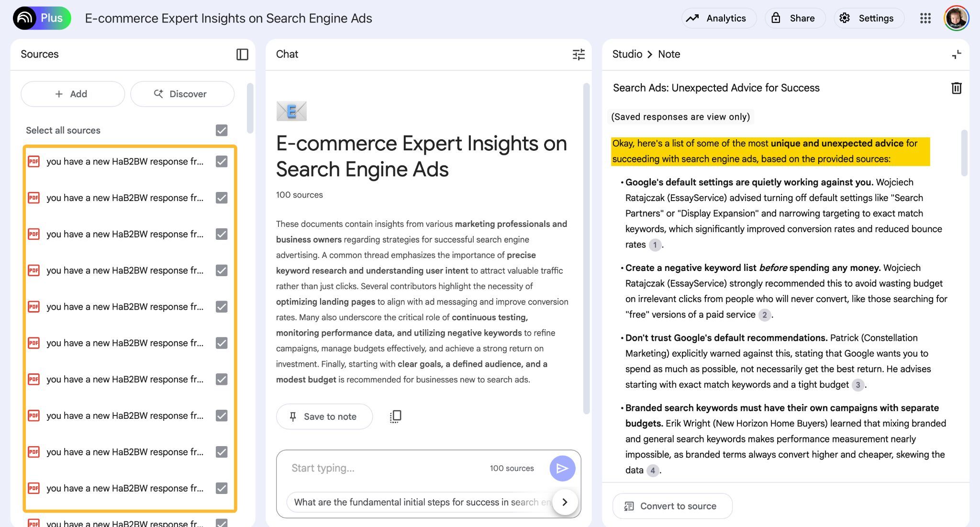Send the chat message

point(562,468)
